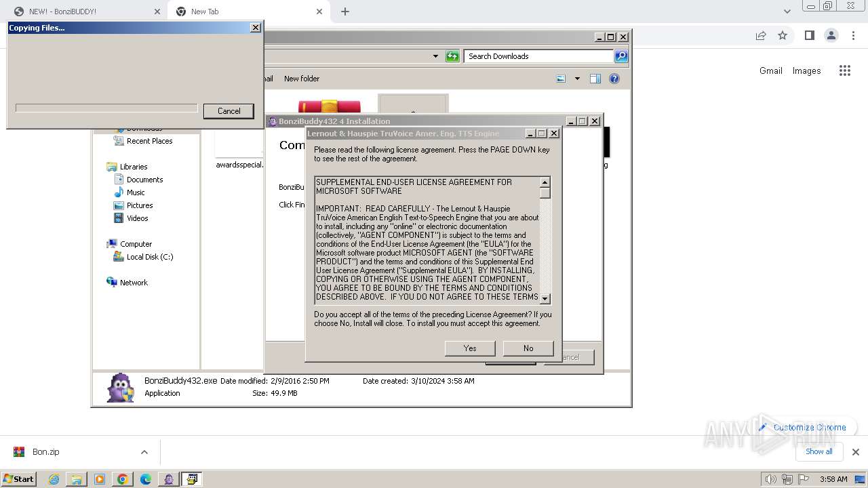Click the volume speaker tray icon
The image size is (868, 488).
click(x=771, y=479)
